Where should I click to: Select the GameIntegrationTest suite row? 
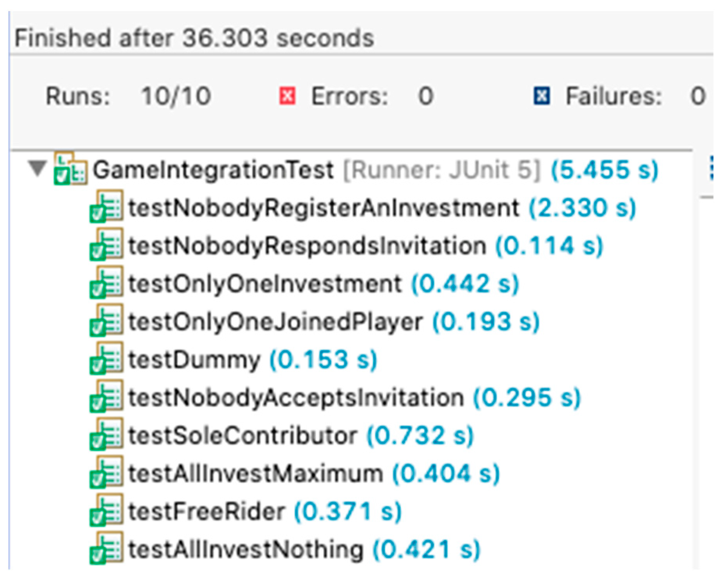[x=213, y=170]
